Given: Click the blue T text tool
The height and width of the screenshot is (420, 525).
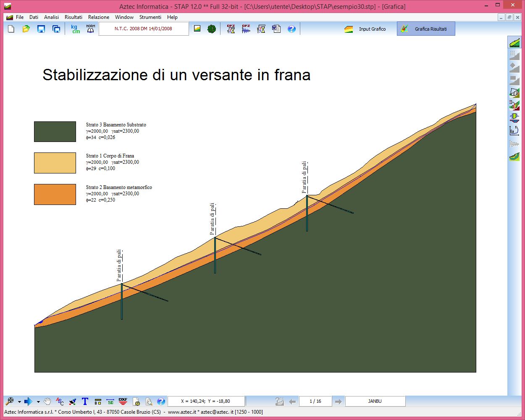Looking at the screenshot, I should tap(85, 402).
